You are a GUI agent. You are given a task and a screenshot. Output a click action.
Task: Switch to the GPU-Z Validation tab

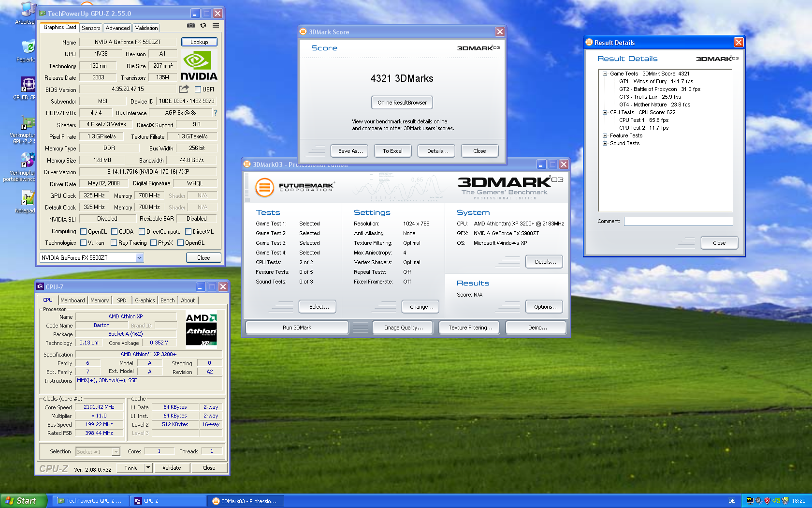[x=146, y=28]
